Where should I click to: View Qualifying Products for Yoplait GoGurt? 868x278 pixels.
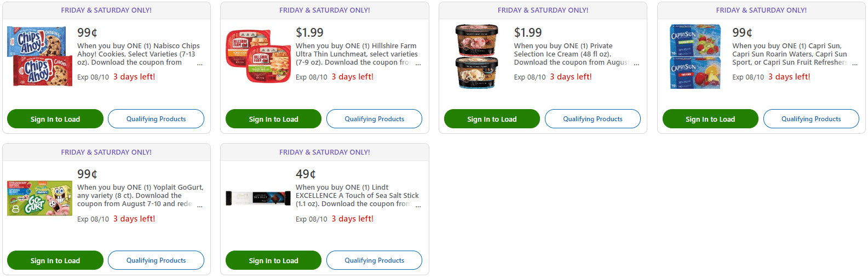(156, 260)
